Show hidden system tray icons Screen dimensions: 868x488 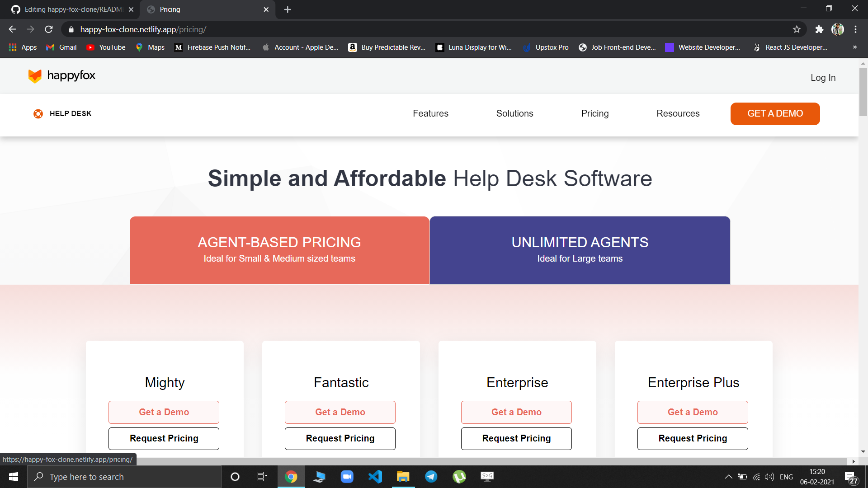(x=728, y=477)
